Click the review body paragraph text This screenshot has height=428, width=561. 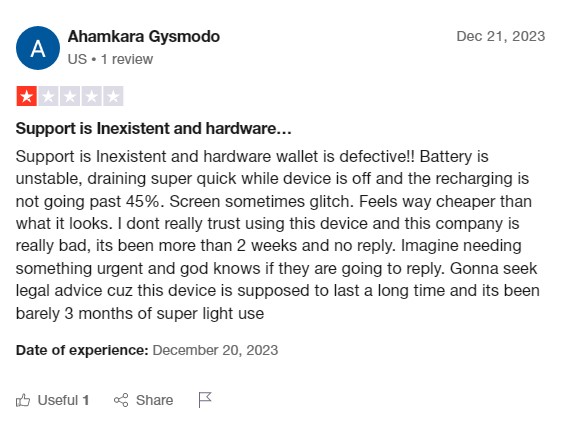[x=278, y=235]
